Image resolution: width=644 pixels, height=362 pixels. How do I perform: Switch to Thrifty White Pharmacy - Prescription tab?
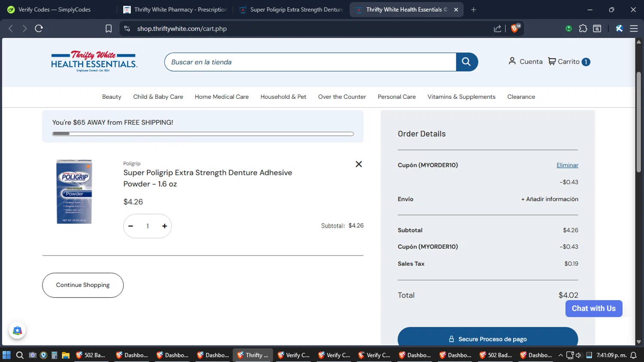[x=175, y=9]
